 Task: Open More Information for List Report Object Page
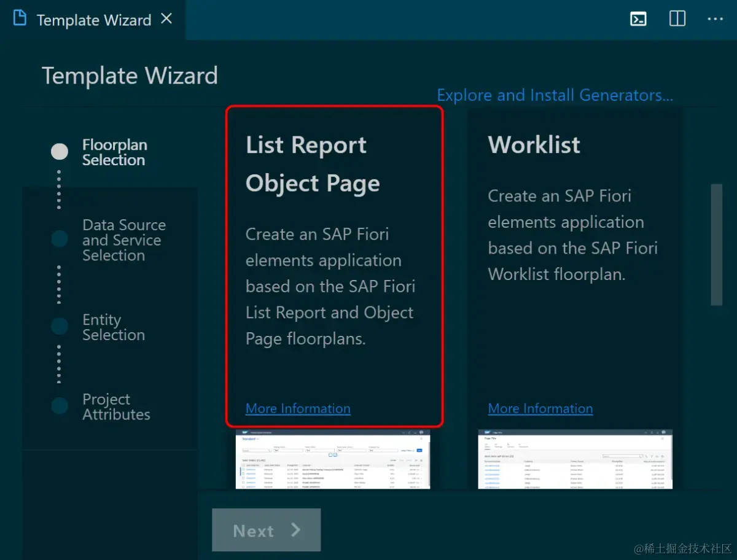(298, 408)
